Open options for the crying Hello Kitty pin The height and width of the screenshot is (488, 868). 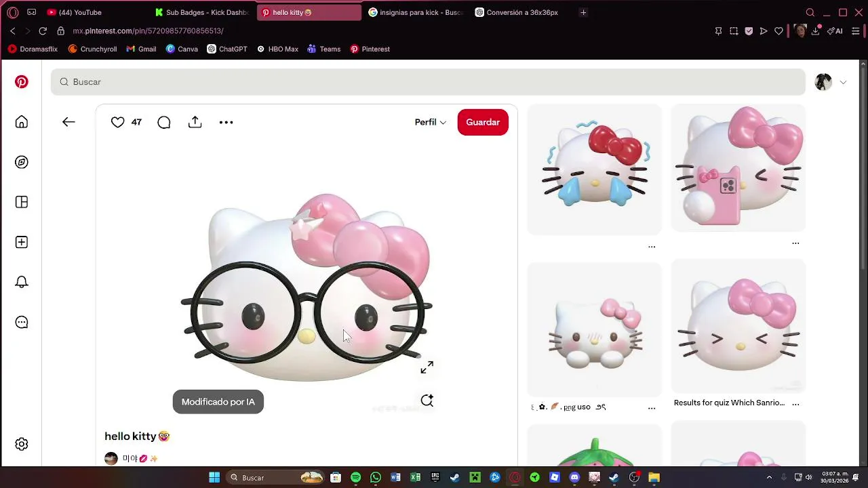tap(652, 247)
